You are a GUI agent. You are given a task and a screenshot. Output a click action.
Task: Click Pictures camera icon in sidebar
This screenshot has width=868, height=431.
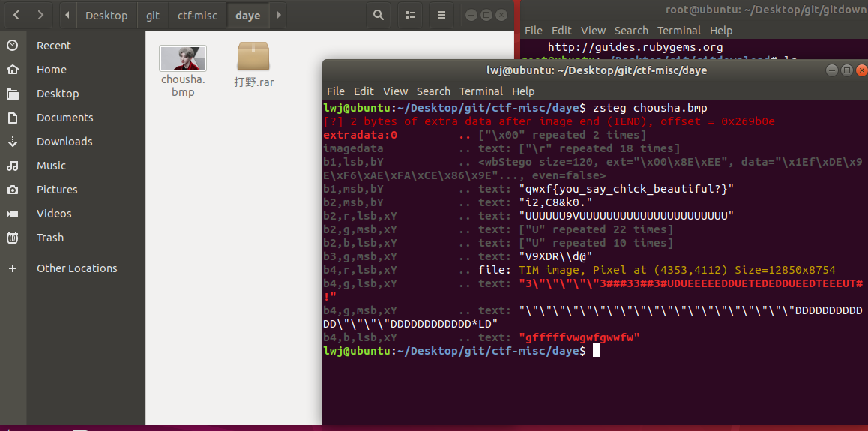12,190
